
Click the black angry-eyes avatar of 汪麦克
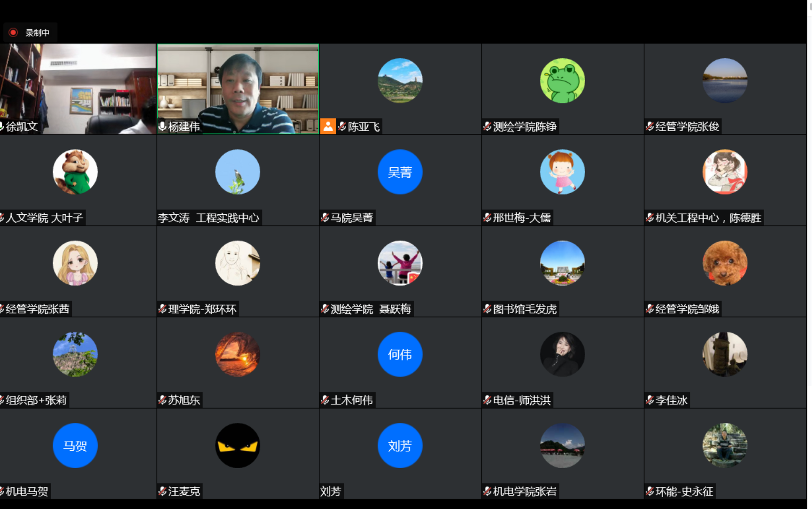coord(238,445)
